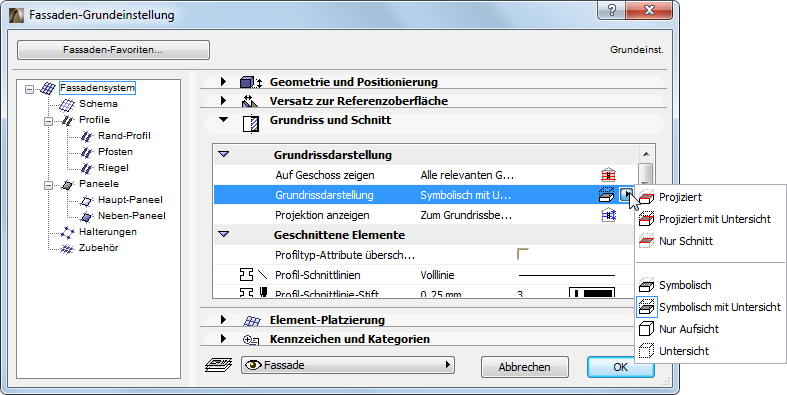Click Versatz zur Referenzoberfläche icon
Viewport: 787px width, 395px height.
coord(249,101)
